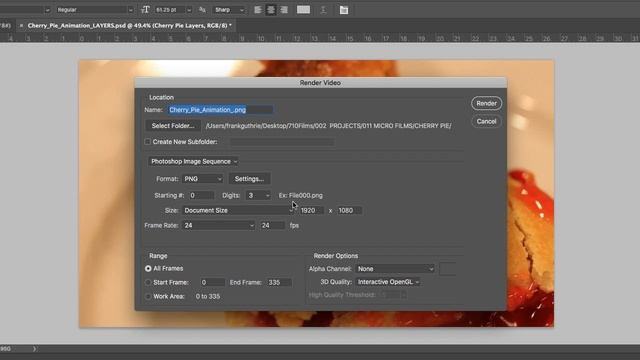Open the Document Size dropdown
The width and height of the screenshot is (640, 360).
point(238,210)
